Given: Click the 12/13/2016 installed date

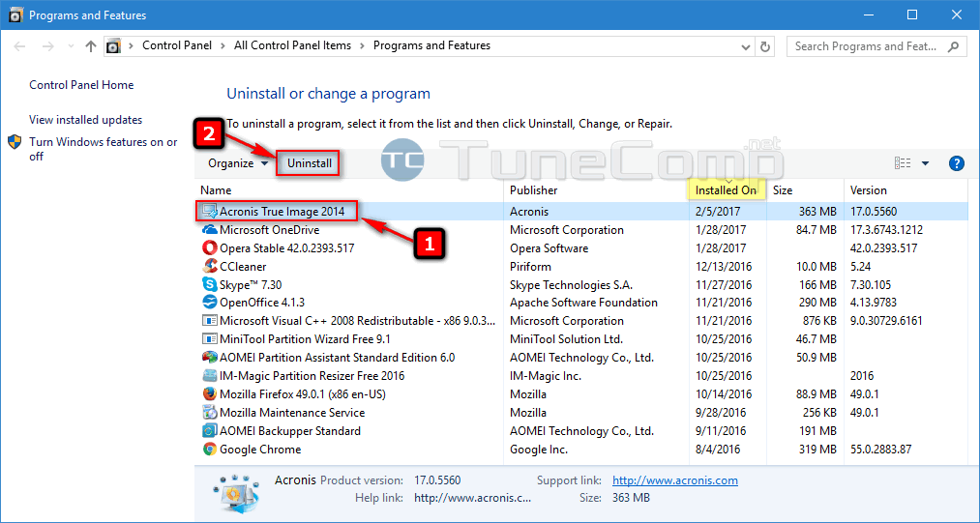Looking at the screenshot, I should 724,267.
